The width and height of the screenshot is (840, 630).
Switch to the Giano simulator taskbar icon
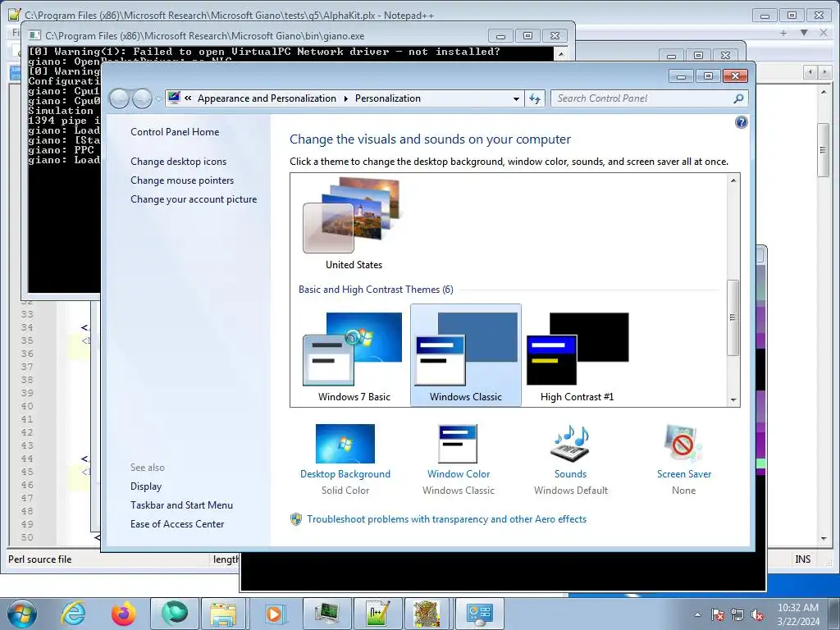point(326,614)
